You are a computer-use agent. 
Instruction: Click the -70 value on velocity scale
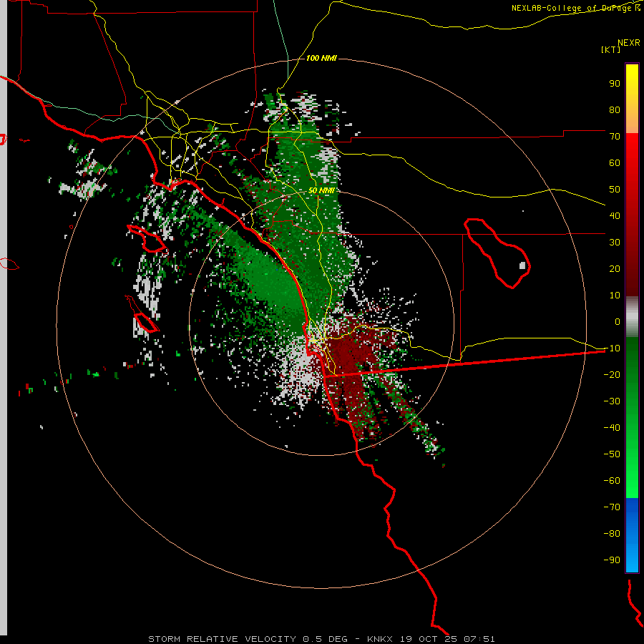[612, 507]
